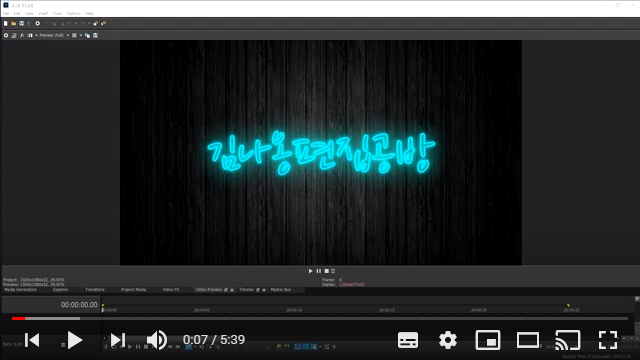The image size is (640, 360).
Task: Open Video Output FX using fx icon
Action: click(22, 36)
